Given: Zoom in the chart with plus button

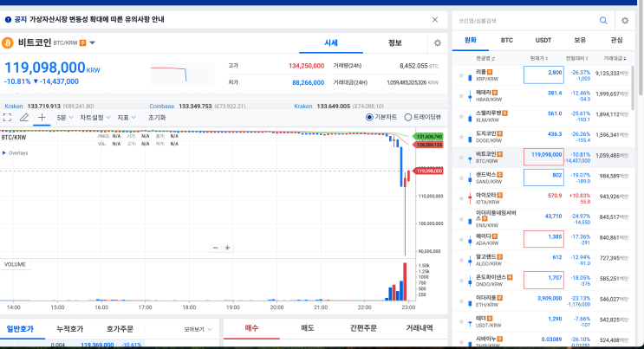Looking at the screenshot, I should coord(227,248).
